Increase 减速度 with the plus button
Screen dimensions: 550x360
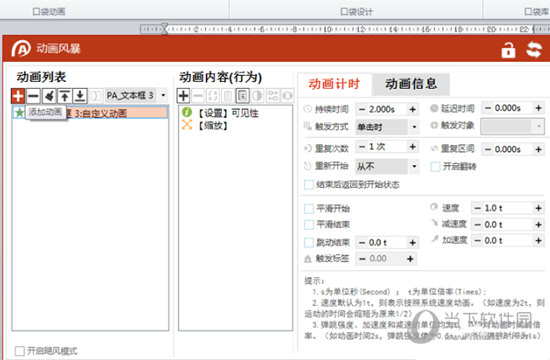(539, 224)
